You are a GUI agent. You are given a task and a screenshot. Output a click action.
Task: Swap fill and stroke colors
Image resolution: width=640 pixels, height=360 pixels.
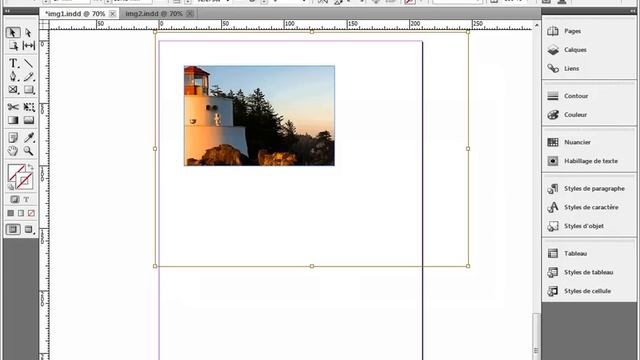[30, 167]
